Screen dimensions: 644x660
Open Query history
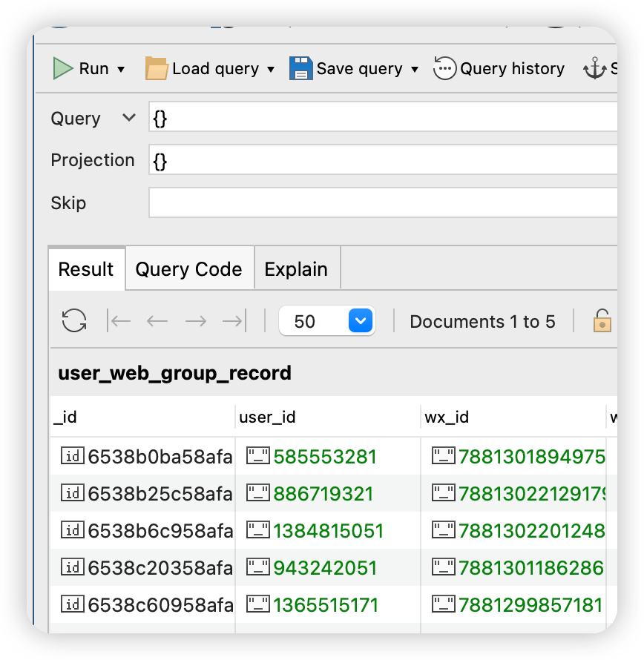click(499, 68)
